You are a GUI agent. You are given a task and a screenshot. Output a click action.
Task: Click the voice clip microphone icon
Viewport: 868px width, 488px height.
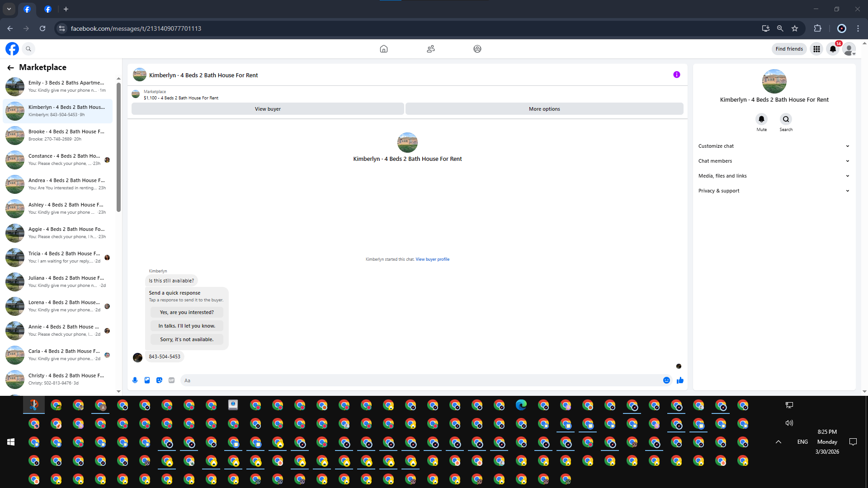pos(135,380)
